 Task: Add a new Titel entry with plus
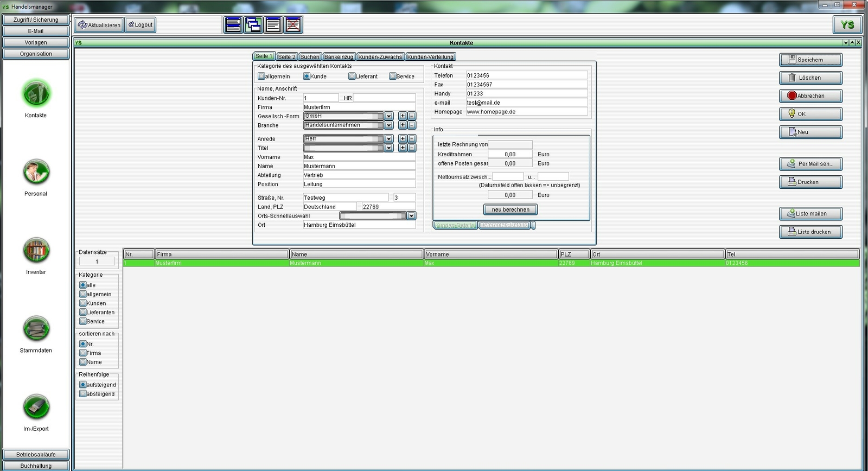tap(403, 148)
